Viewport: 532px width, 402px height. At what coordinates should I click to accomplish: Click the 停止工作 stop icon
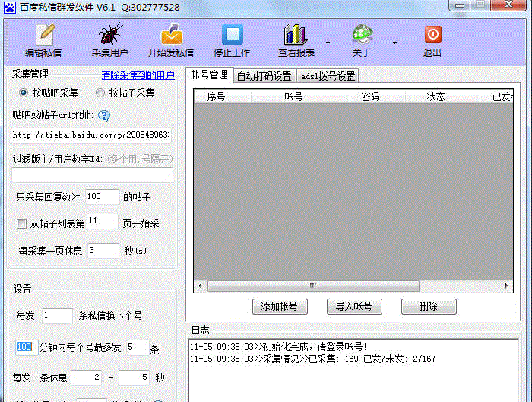tap(232, 34)
